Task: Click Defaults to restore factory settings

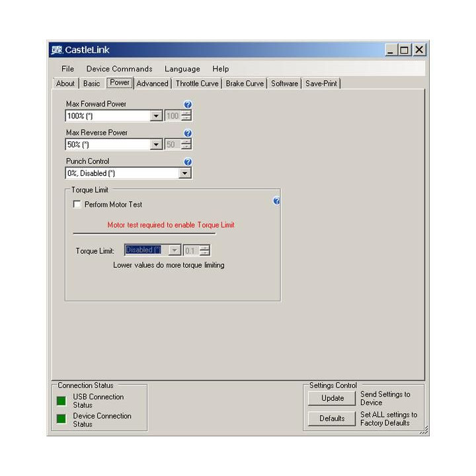Action: point(332,418)
